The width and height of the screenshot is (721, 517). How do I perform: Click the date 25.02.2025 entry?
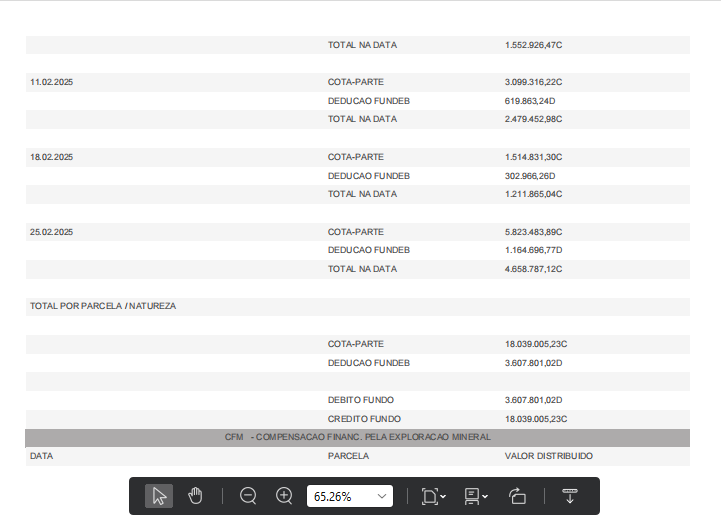(52, 232)
